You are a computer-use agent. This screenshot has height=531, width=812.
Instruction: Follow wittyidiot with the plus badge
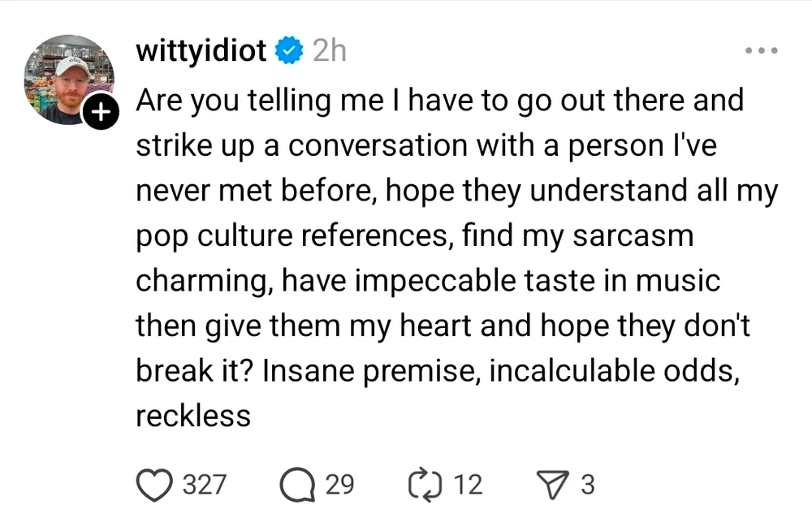[99, 114]
